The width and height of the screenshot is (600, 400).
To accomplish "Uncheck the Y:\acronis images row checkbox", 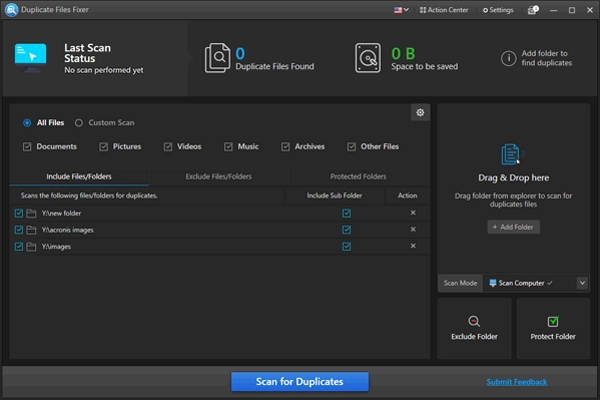I will pos(19,230).
